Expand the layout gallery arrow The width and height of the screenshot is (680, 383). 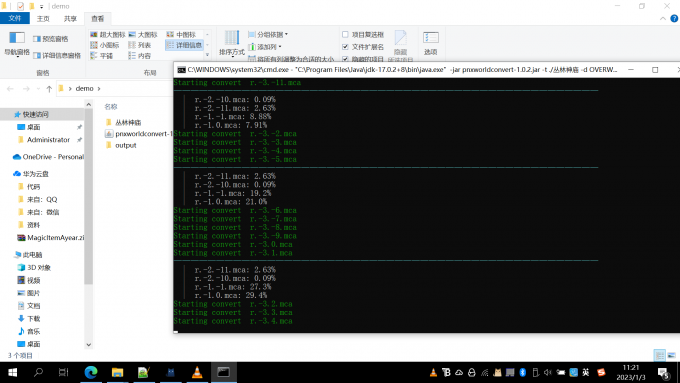207,55
